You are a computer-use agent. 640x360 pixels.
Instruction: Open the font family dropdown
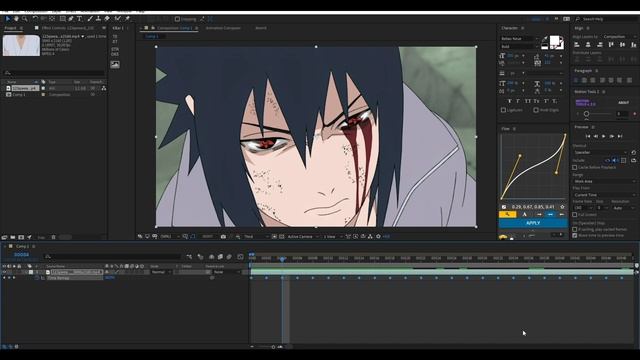(x=520, y=38)
